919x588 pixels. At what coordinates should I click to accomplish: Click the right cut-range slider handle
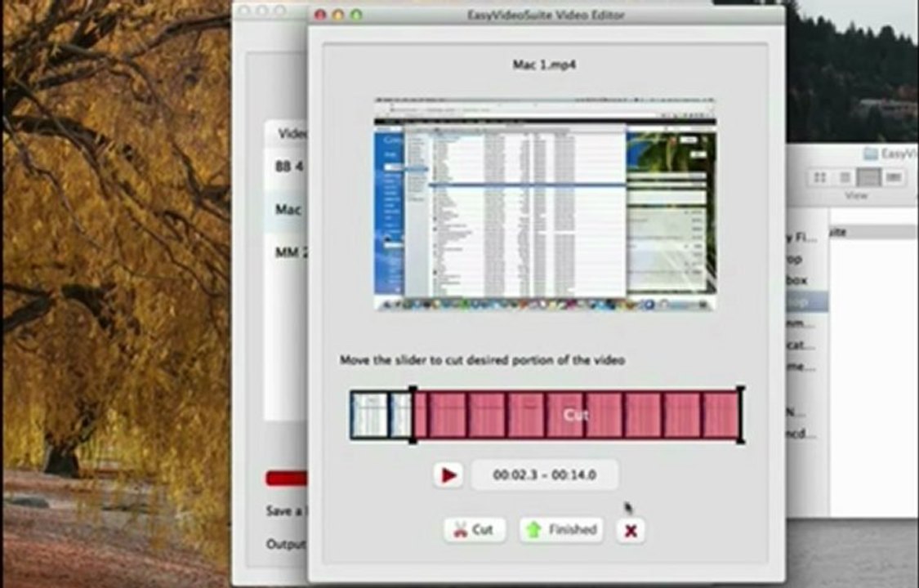click(x=741, y=415)
